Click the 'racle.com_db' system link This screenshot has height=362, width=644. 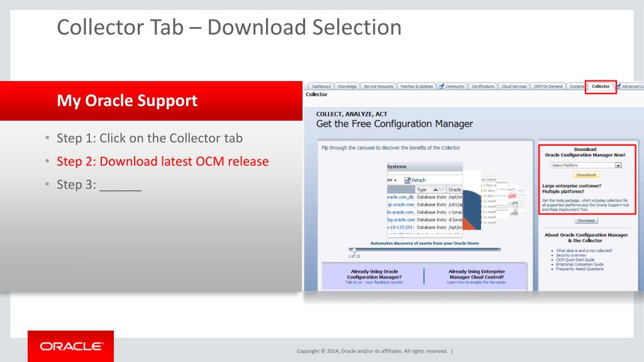[401, 197]
